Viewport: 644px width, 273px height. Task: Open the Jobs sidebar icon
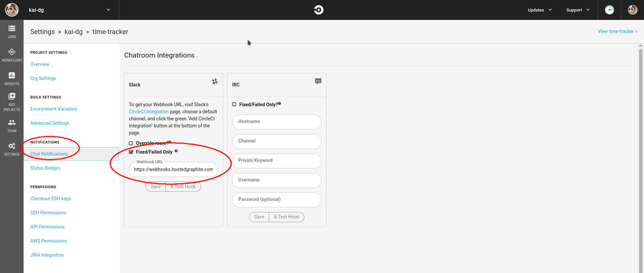click(x=12, y=28)
